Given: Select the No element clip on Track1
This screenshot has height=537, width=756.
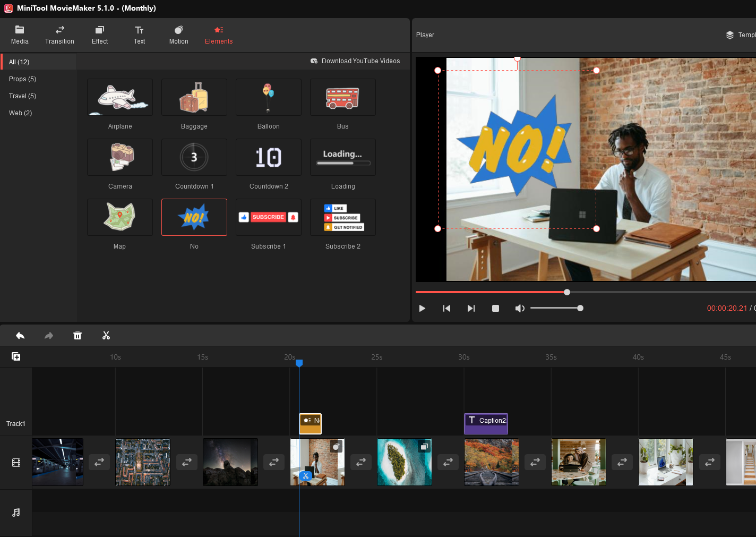Looking at the screenshot, I should (311, 424).
